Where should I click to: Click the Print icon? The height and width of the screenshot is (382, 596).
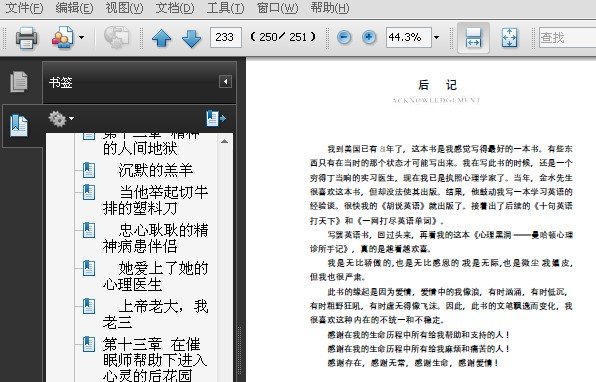coord(26,38)
